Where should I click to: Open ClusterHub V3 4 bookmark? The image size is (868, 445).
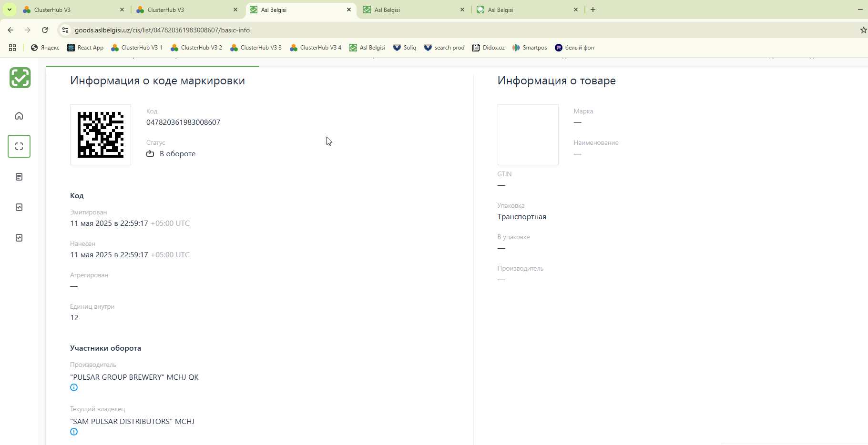316,48
